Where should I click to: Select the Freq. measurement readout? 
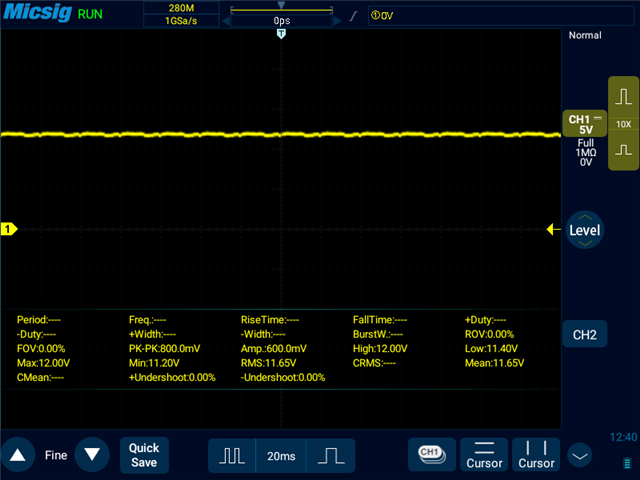pyautogui.click(x=147, y=320)
